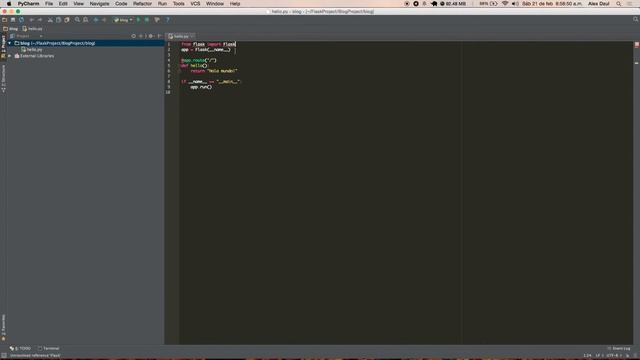Click the Help question mark icon
The width and height of the screenshot is (640, 360).
tap(167, 20)
